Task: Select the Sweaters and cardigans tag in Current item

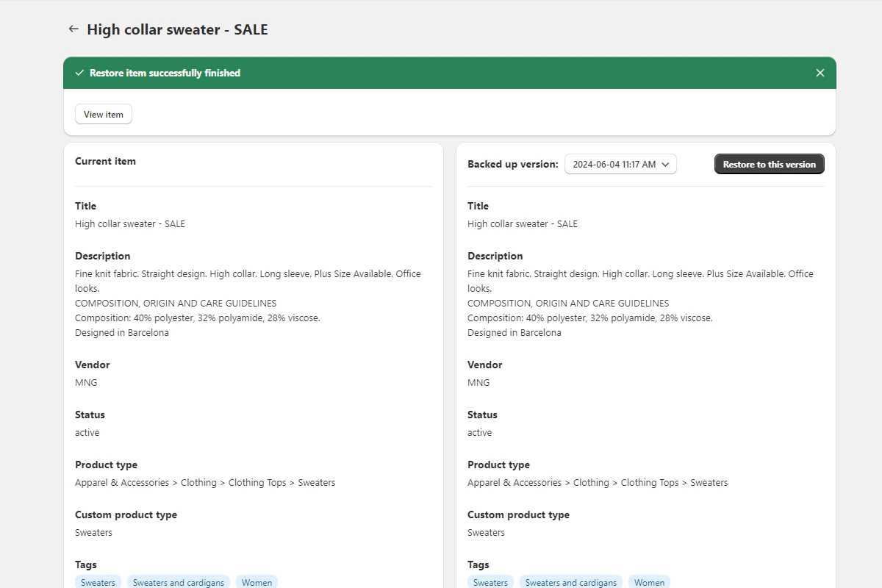Action: point(179,582)
